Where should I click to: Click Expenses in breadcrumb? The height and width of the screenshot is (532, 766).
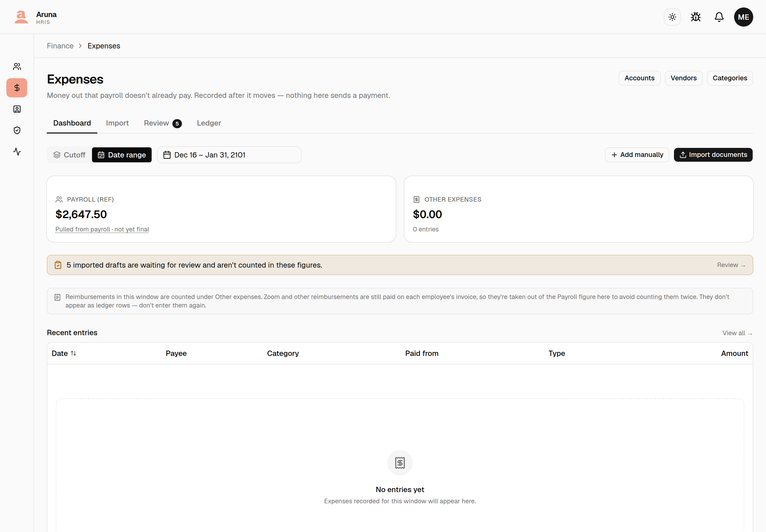point(104,46)
